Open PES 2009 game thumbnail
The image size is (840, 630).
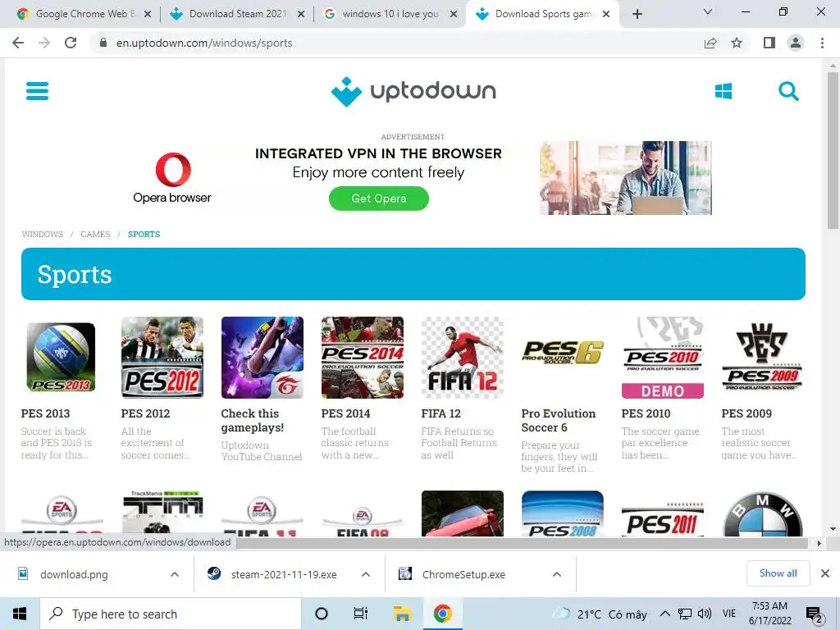point(763,358)
